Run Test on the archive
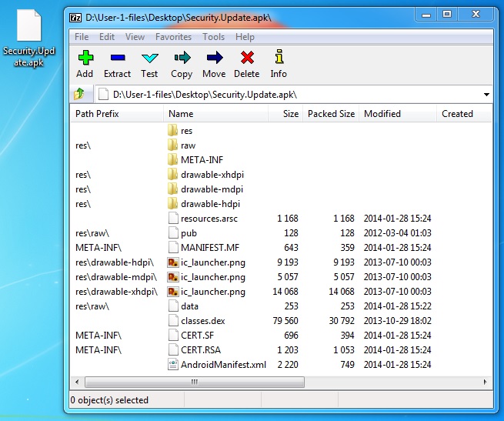Screen dimensions: 504x421 pyautogui.click(x=149, y=58)
